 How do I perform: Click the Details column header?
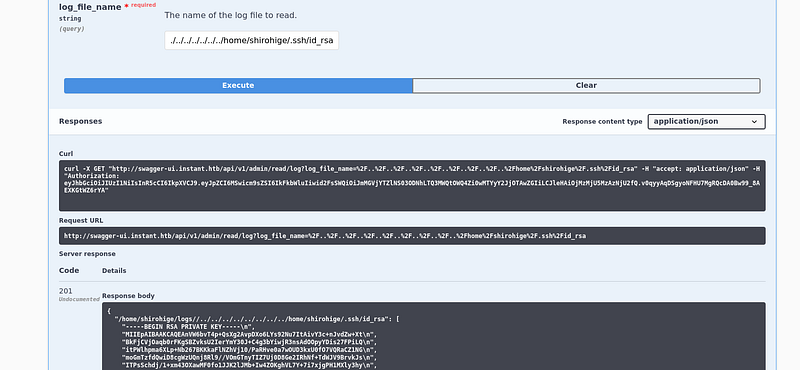click(114, 270)
